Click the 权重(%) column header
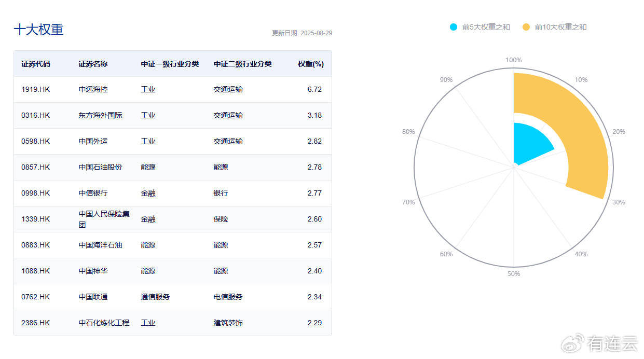Screen dimensions: 644x359 [x=311, y=64]
